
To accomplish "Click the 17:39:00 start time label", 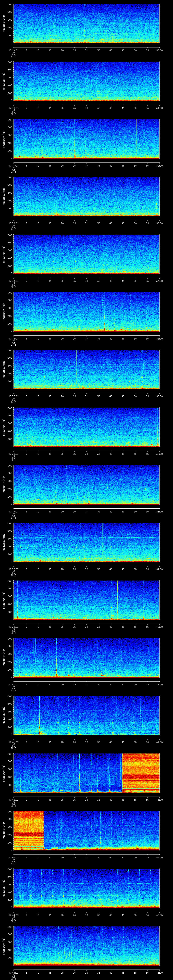I will [13, 627].
